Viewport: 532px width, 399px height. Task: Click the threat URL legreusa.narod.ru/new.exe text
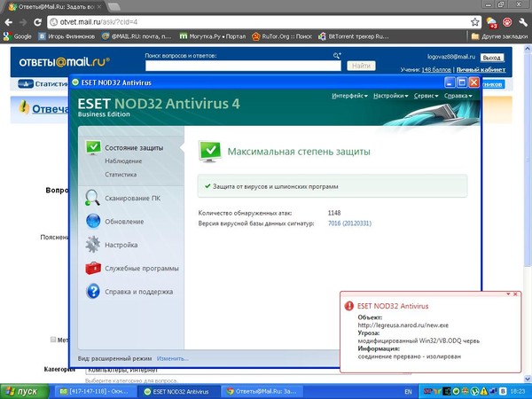point(403,325)
